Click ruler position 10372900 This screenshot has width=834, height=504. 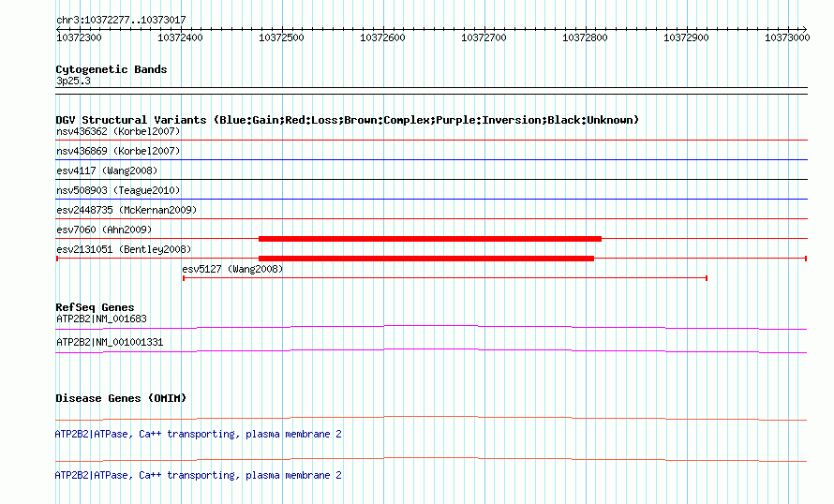coord(686,37)
